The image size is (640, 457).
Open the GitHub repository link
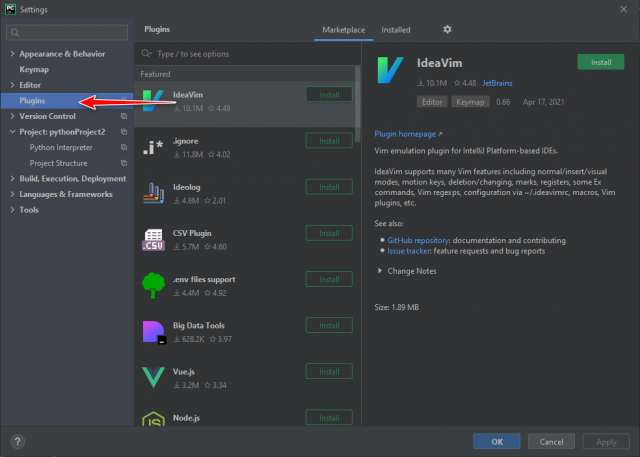point(418,240)
